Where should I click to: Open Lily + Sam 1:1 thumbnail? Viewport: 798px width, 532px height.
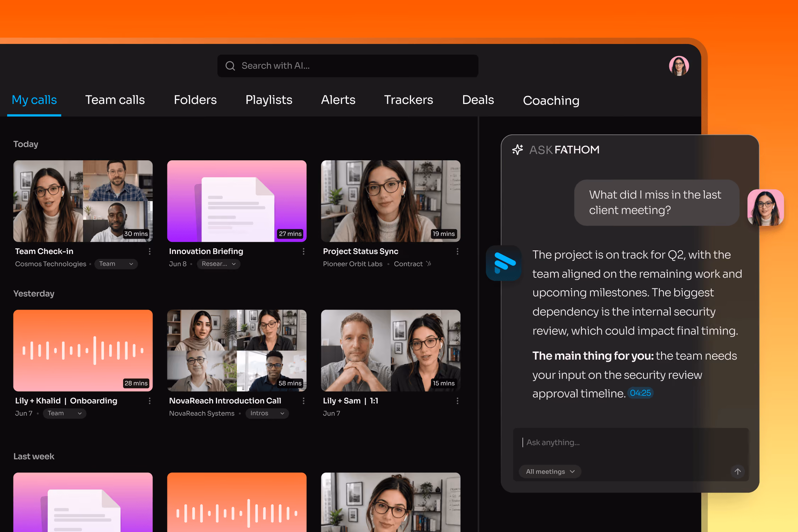click(x=391, y=350)
